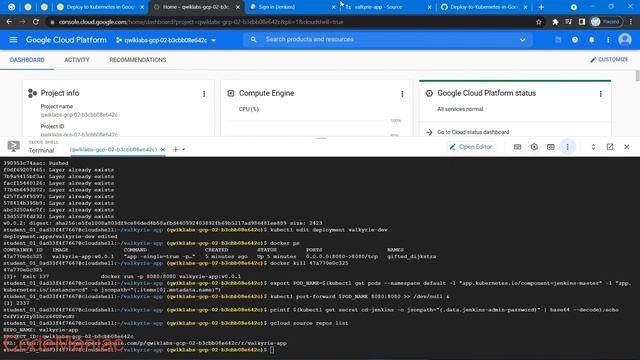This screenshot has width=640, height=360.
Task: Maximize or restore Cloud Shell panel
Action: coord(593,147)
